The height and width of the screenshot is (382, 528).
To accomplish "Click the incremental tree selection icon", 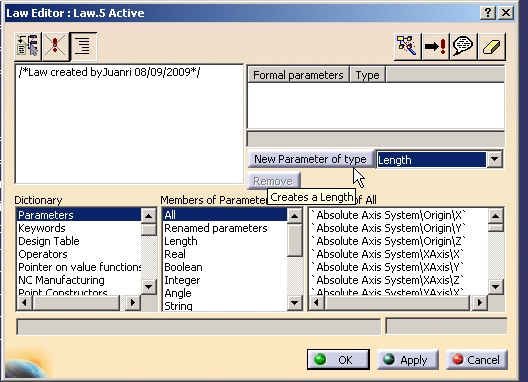I will pyautogui.click(x=28, y=46).
